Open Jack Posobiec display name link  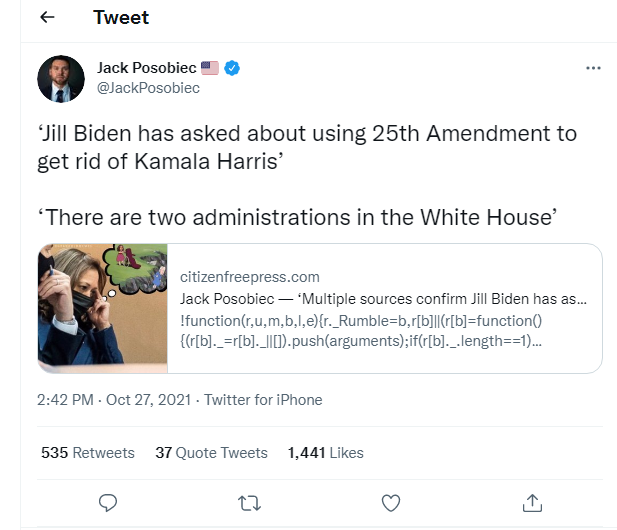(x=147, y=68)
